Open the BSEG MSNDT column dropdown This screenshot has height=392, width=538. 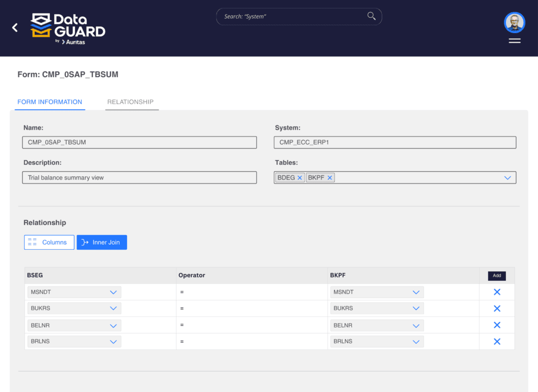(113, 292)
